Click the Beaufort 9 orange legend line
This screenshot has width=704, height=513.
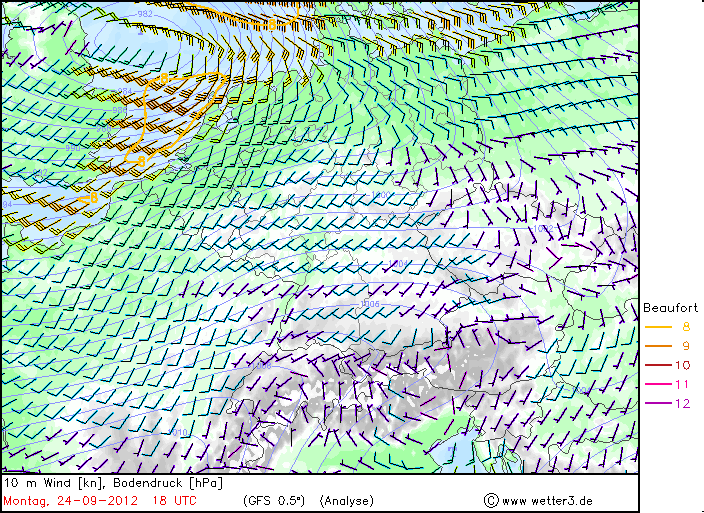(x=658, y=346)
